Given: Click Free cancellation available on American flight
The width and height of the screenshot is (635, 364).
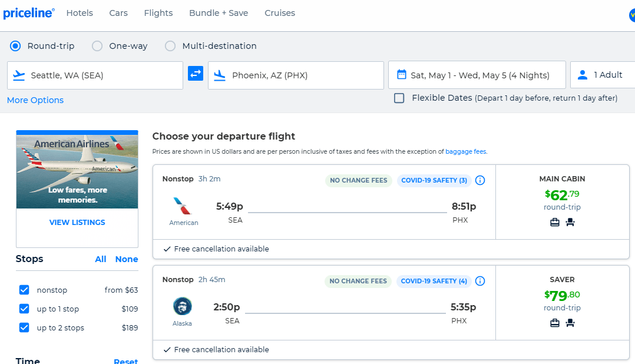Looking at the screenshot, I should pyautogui.click(x=221, y=249).
